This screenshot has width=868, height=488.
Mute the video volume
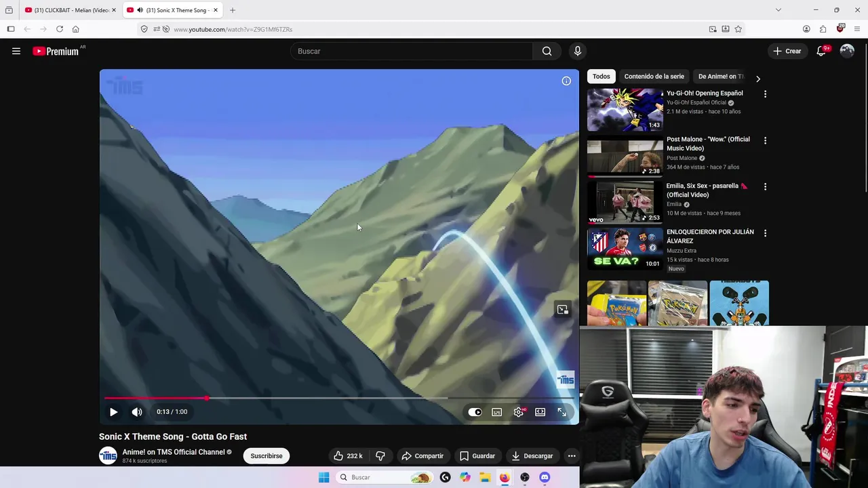click(x=137, y=411)
